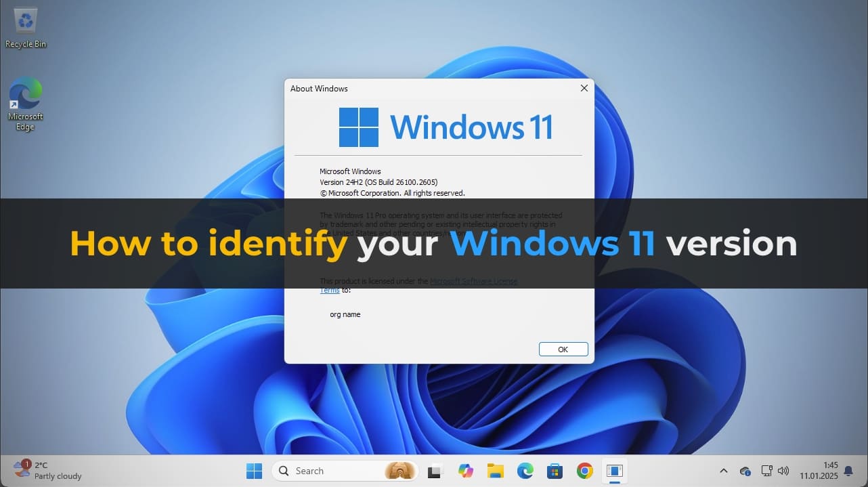The height and width of the screenshot is (487, 868).
Task: Open File Explorer from the taskbar
Action: (496, 471)
